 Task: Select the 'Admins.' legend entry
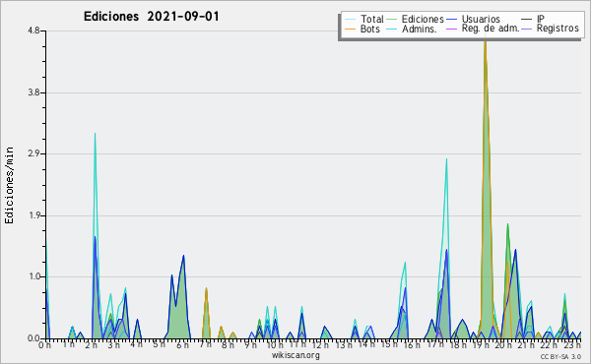420,29
